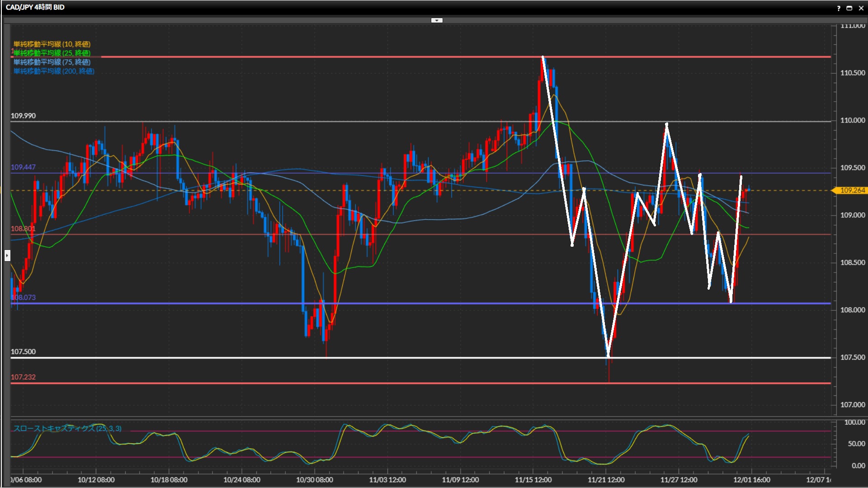This screenshot has height=488, width=868.
Task: Select the 10-period moving average label
Action: point(52,44)
